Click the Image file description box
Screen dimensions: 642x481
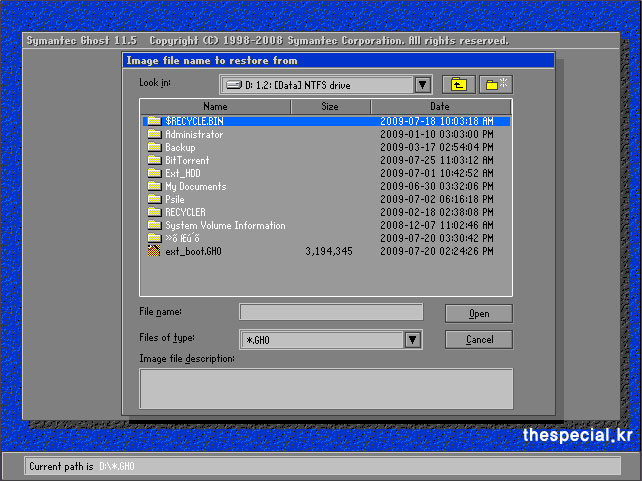(326, 388)
